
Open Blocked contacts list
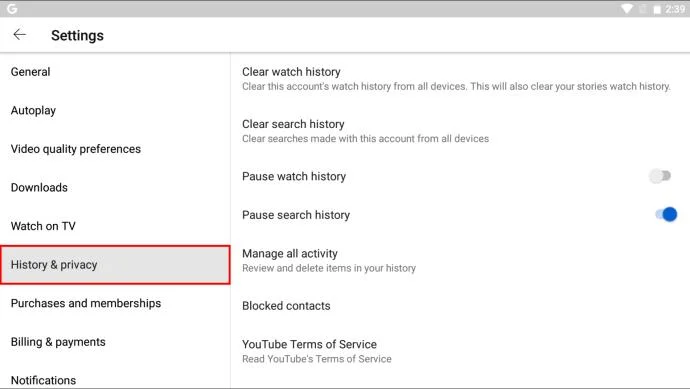point(460,306)
